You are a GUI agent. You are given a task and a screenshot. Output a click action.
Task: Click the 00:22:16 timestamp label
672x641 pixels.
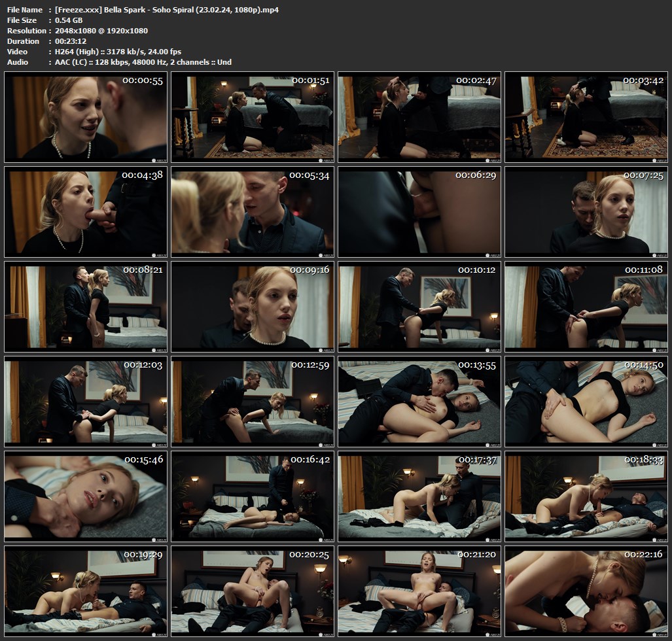click(643, 554)
